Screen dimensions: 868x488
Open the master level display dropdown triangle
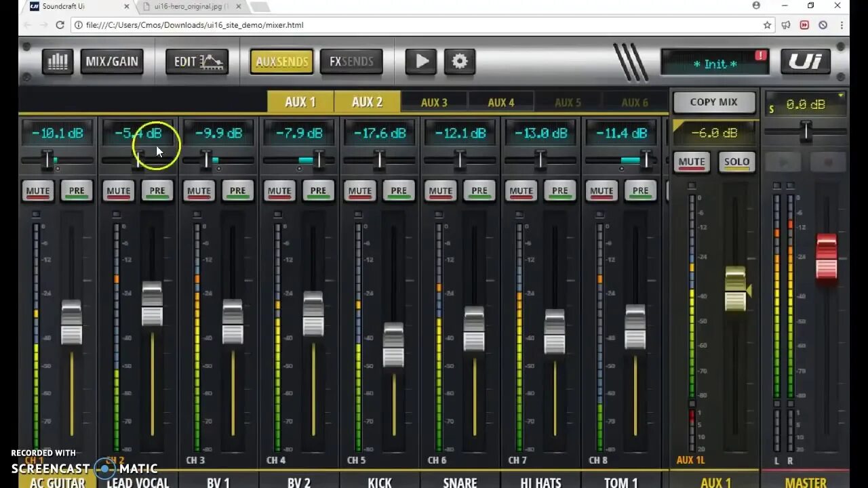coord(841,96)
